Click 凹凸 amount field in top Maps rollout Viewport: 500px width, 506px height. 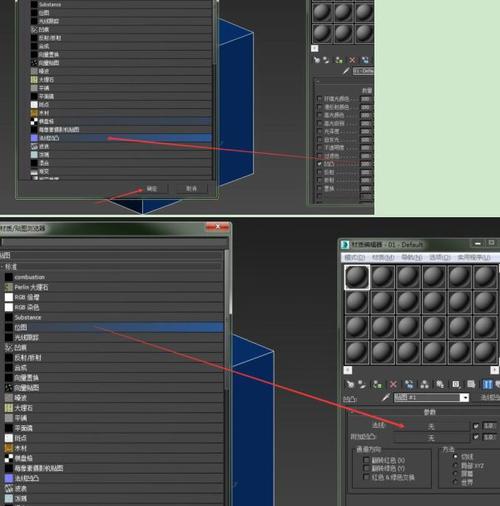366,164
